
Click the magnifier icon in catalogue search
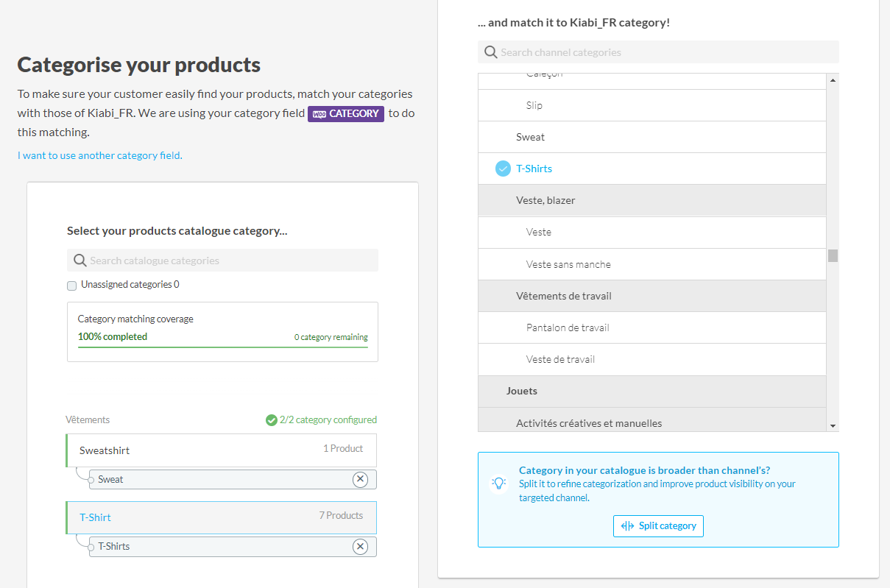pos(80,261)
